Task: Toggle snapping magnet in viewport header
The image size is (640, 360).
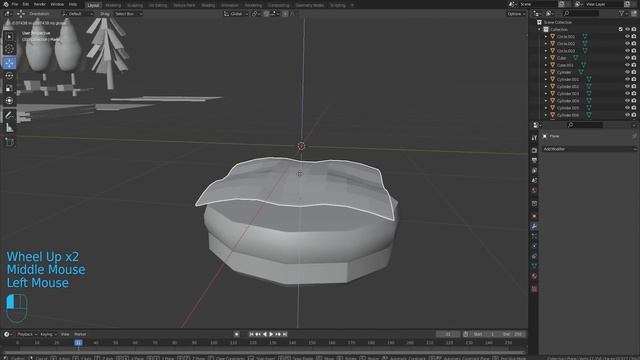Action: coord(266,13)
